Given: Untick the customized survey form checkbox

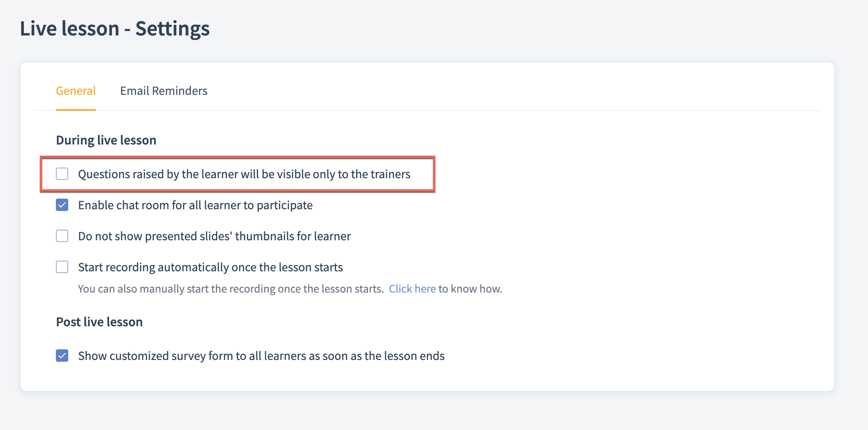Looking at the screenshot, I should [x=62, y=356].
